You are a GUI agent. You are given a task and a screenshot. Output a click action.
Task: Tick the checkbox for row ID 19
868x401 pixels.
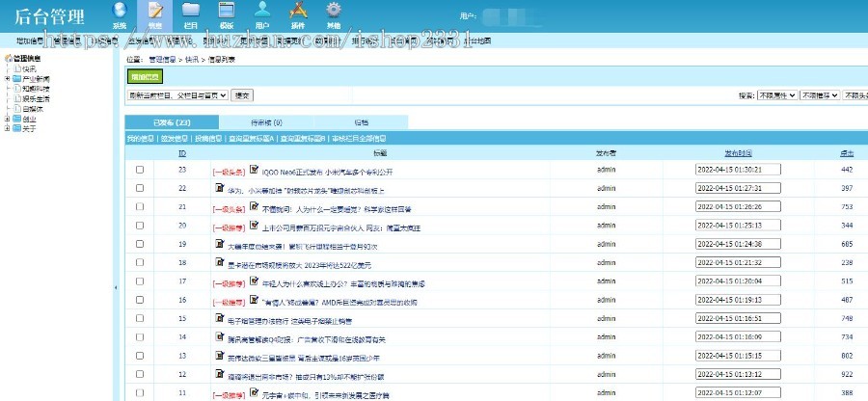140,244
